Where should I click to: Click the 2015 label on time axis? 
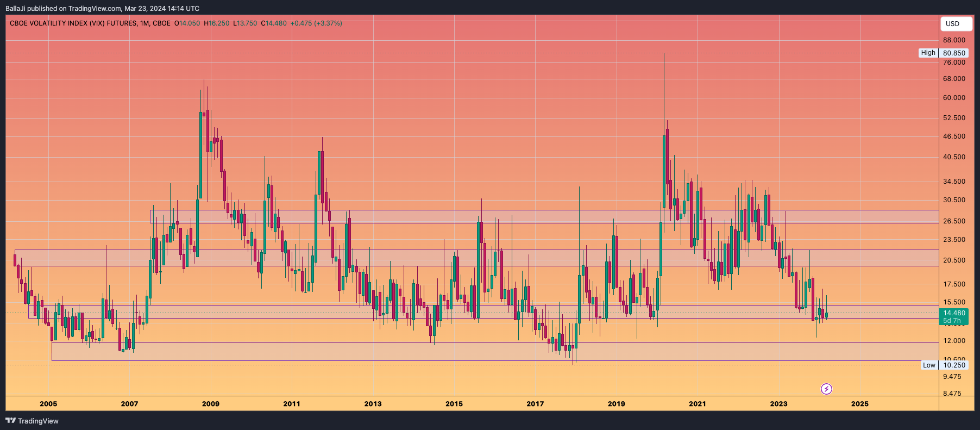tap(454, 403)
